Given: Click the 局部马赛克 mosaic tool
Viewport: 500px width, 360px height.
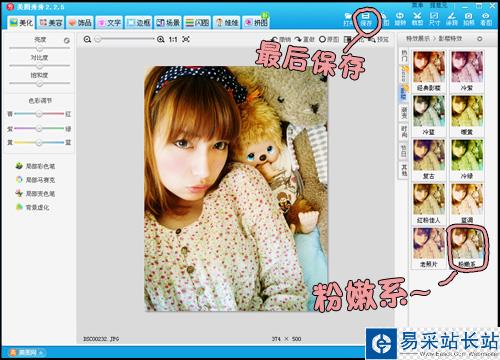Looking at the screenshot, I should (x=36, y=180).
